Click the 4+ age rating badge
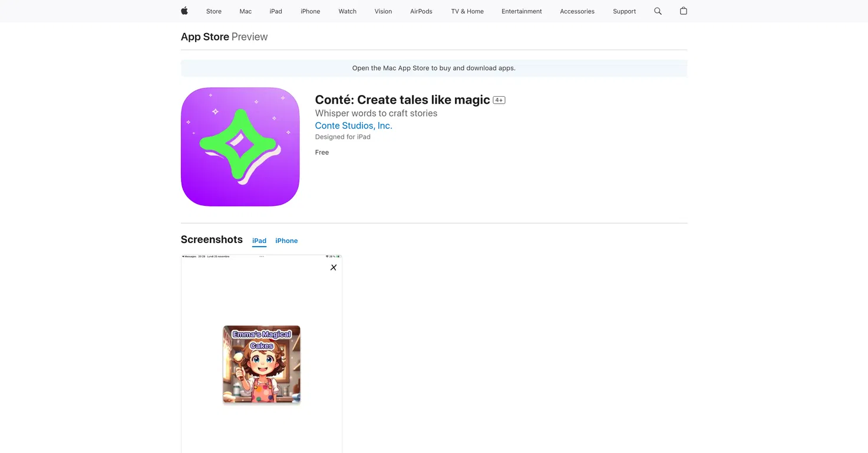This screenshot has width=868, height=453. point(499,100)
